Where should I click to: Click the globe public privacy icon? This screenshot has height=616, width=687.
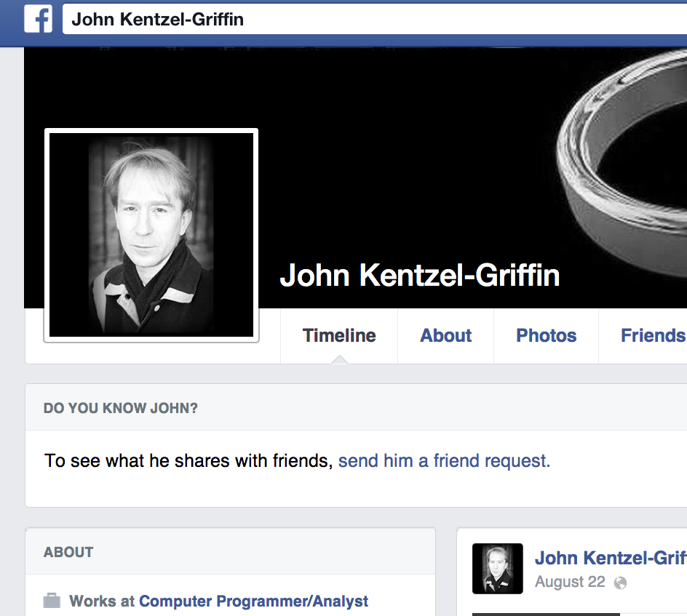pos(620,583)
